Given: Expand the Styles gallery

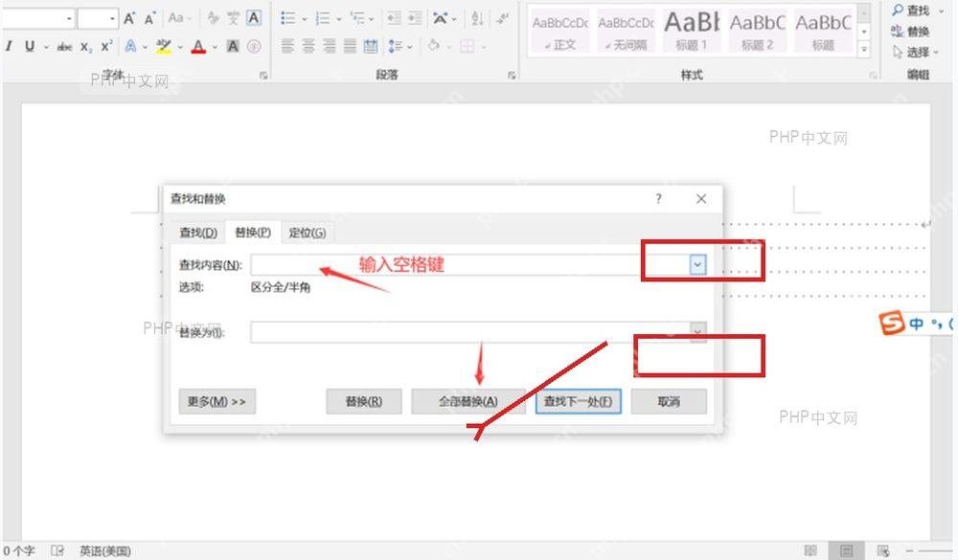Looking at the screenshot, I should [864, 51].
